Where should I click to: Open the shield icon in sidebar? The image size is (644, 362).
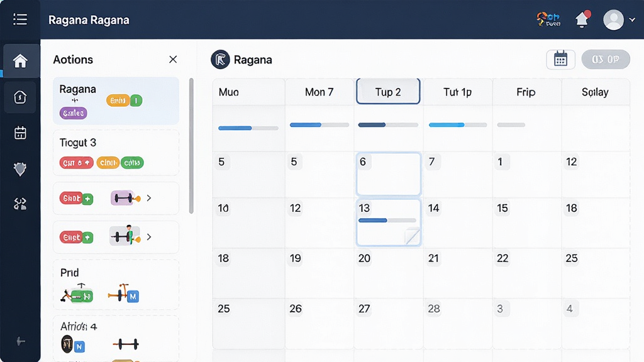(19, 168)
